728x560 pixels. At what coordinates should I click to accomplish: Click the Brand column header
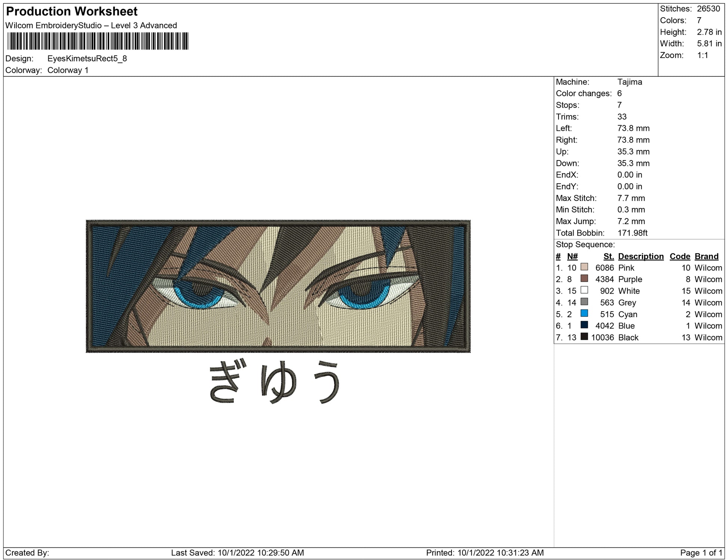click(706, 256)
